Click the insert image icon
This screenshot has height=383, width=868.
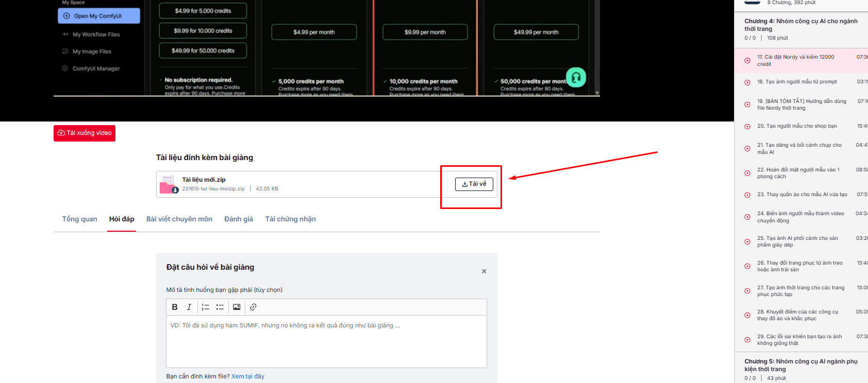237,307
